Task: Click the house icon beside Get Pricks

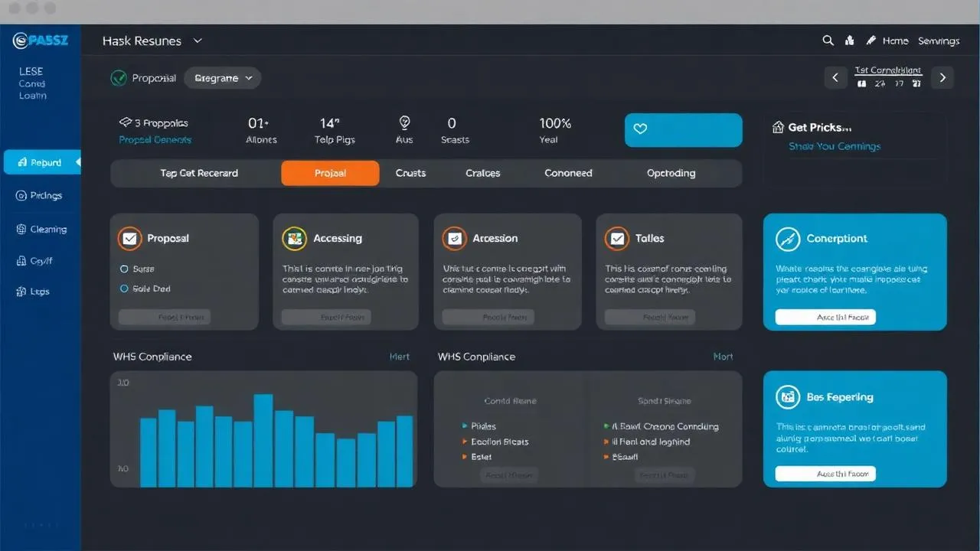Action: click(778, 128)
